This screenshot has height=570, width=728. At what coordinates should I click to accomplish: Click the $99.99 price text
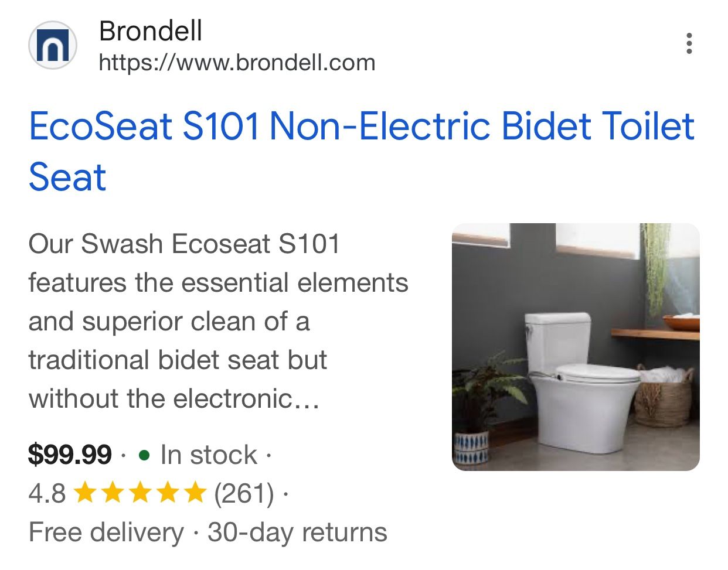pos(70,454)
